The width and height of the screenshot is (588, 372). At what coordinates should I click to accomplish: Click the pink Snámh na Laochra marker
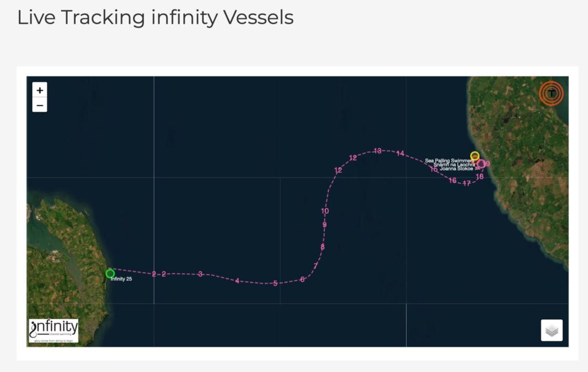(x=481, y=164)
